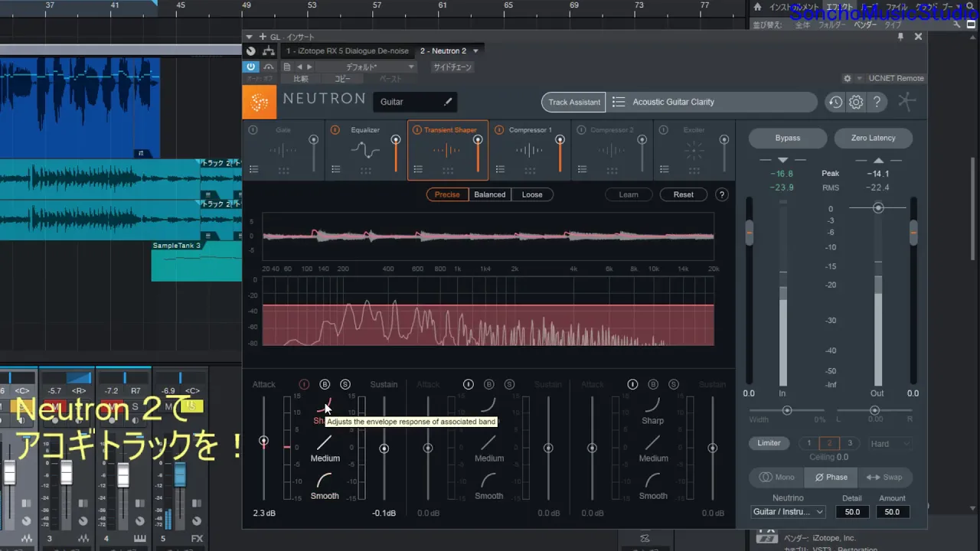This screenshot has height=551, width=980.
Task: Enable the Compressor 2 module power
Action: [x=581, y=130]
